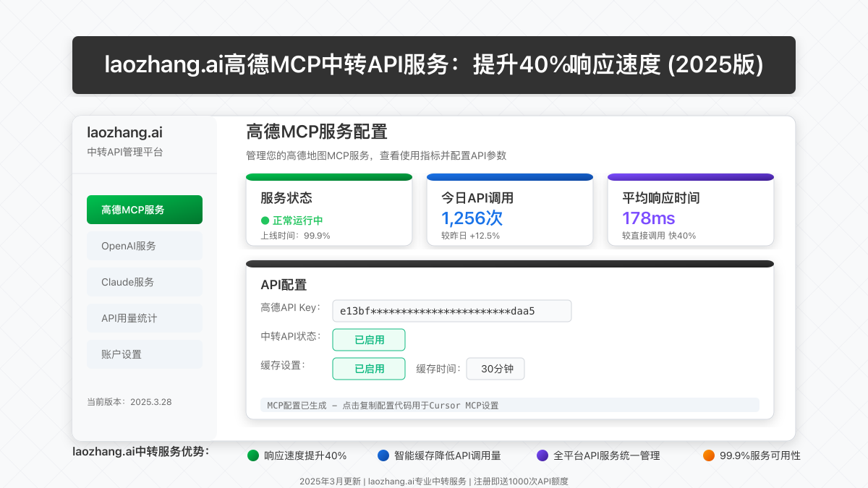Click the 中转API管理平台 subtitle

124,152
